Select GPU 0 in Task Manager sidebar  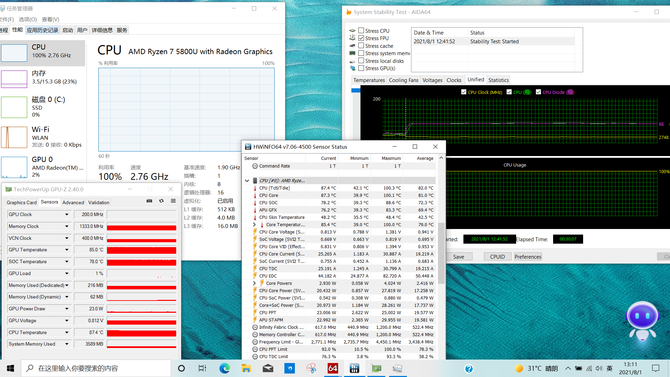click(43, 167)
